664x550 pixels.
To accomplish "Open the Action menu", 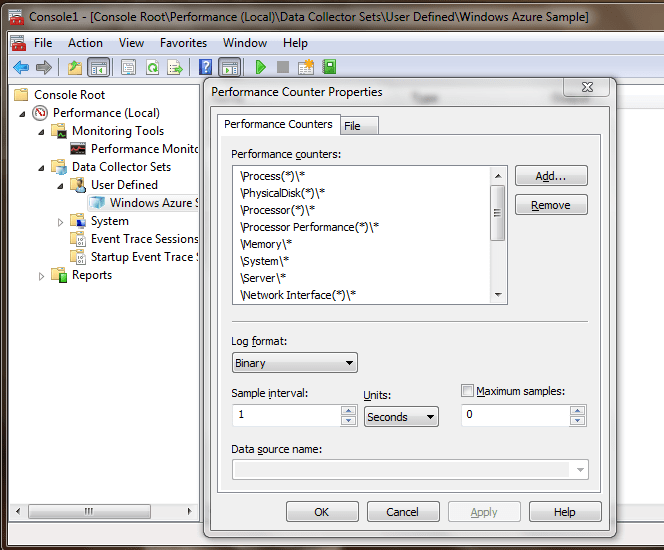I will [85, 43].
